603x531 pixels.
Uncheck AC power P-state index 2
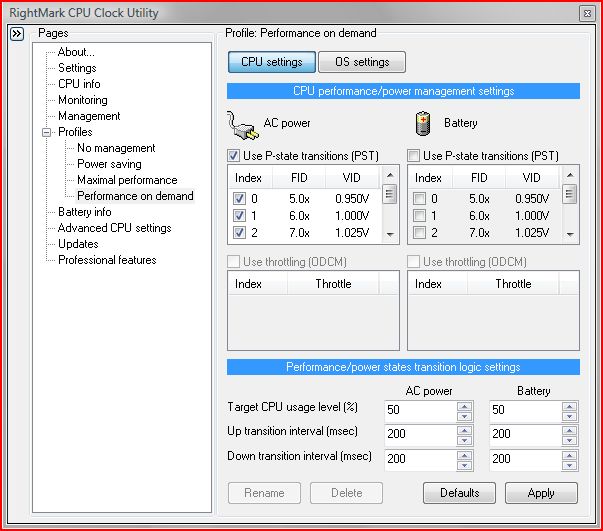239,233
